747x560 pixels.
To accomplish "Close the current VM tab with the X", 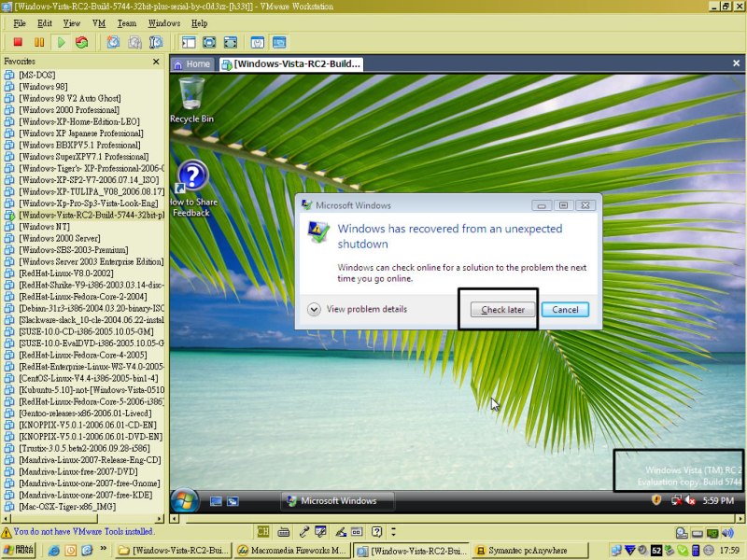I will point(736,63).
